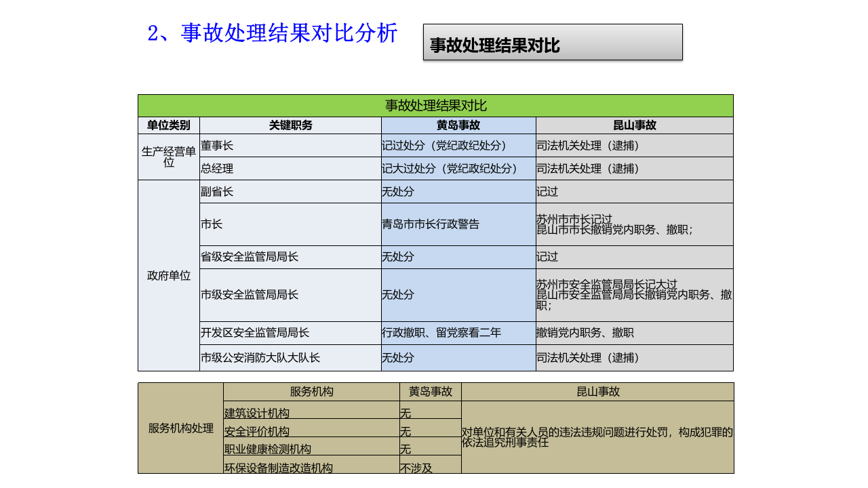The height and width of the screenshot is (488, 868).
Task: Select the '副省长' cell
Action: 290,192
